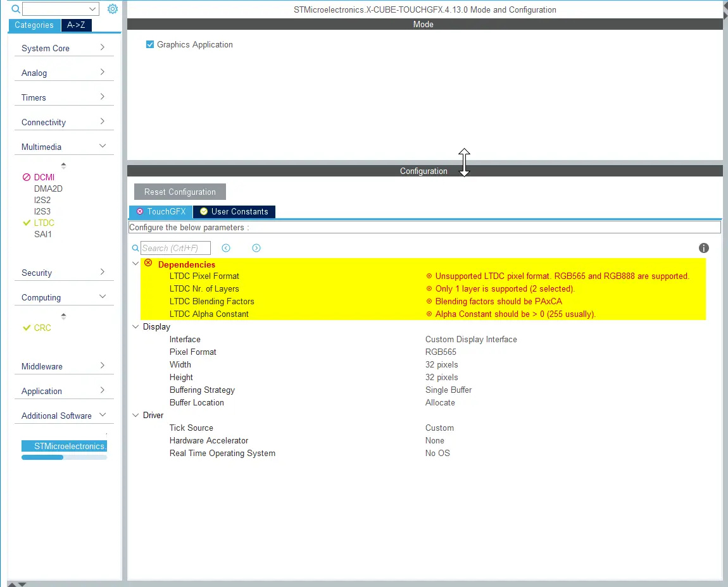Screen dimensions: 728x587
Task: Click the parameter Search (Ctrl+F) field
Action: tap(175, 248)
